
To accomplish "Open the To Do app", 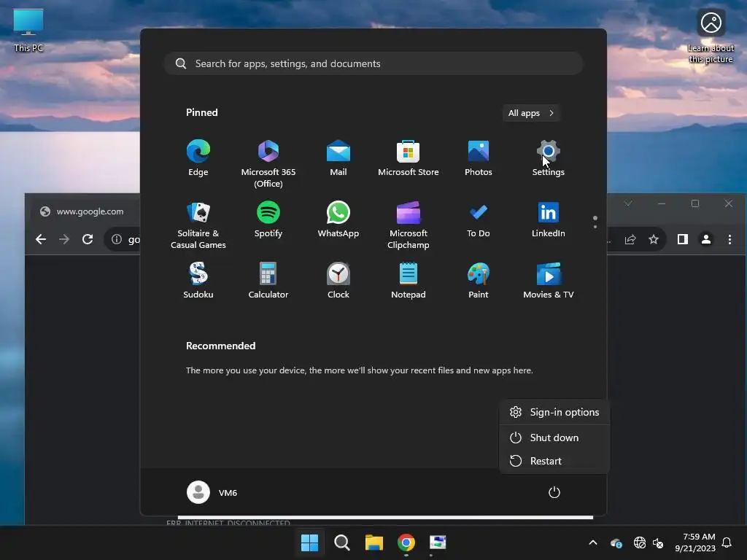I will [x=479, y=219].
